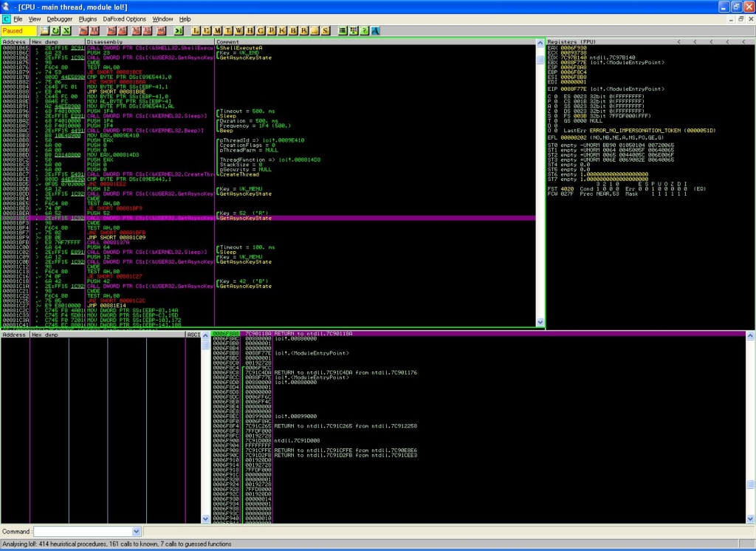Image resolution: width=756 pixels, height=551 pixels.
Task: Open the Plugins menu
Action: point(88,19)
